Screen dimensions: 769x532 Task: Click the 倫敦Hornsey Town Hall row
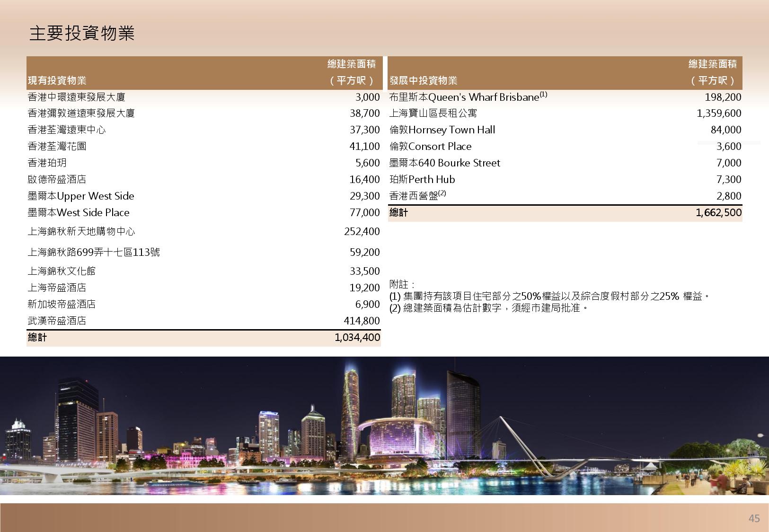442,130
